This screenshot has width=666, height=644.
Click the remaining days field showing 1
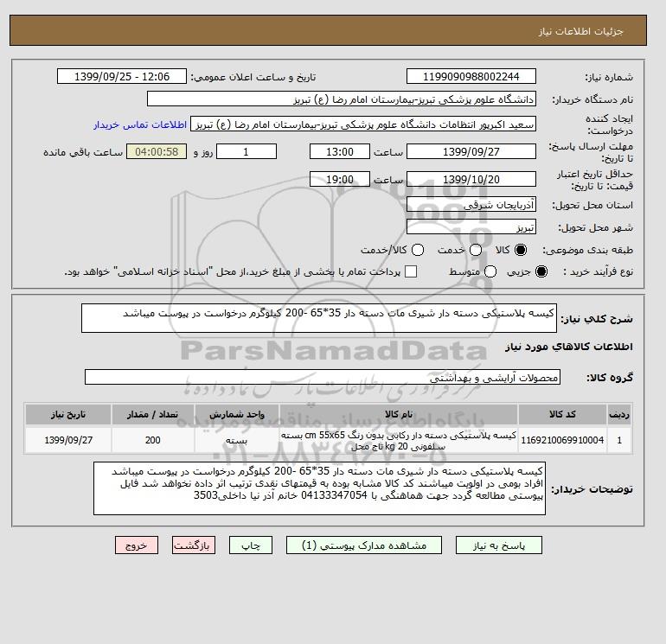[x=247, y=151]
